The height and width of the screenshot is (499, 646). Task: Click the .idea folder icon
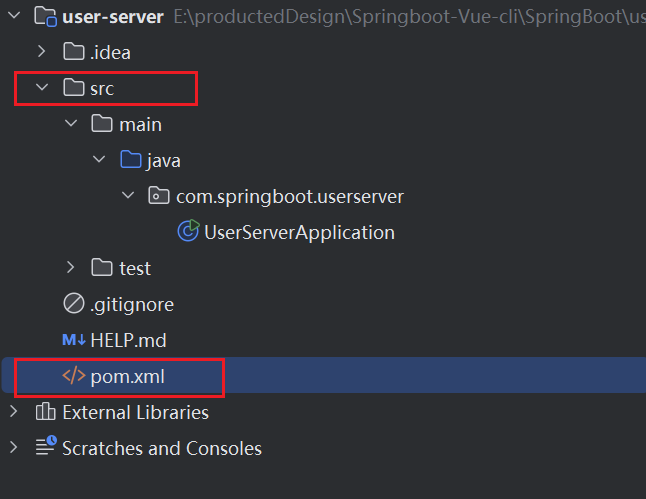click(x=74, y=52)
